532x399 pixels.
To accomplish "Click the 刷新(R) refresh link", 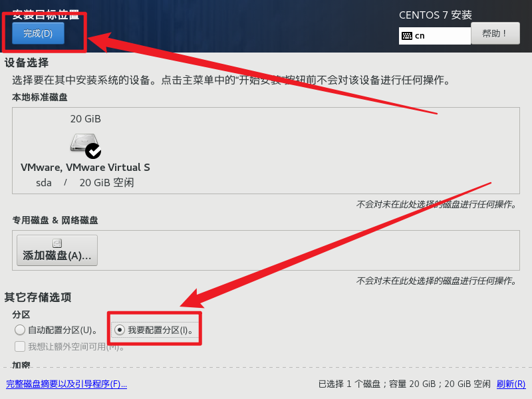I will point(511,384).
